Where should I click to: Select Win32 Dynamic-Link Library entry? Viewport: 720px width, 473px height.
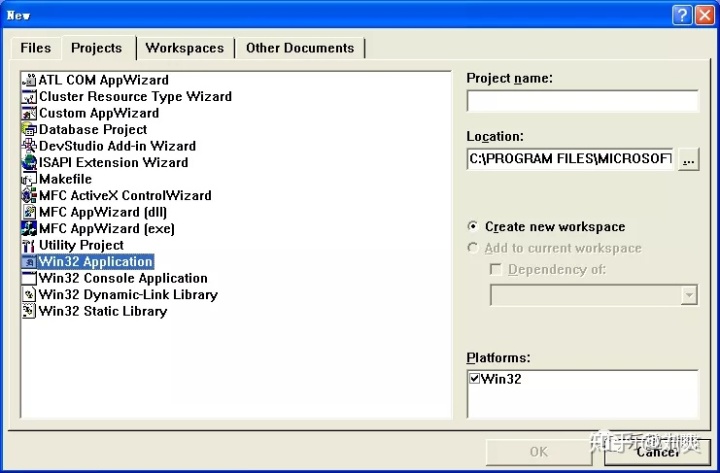(x=129, y=295)
